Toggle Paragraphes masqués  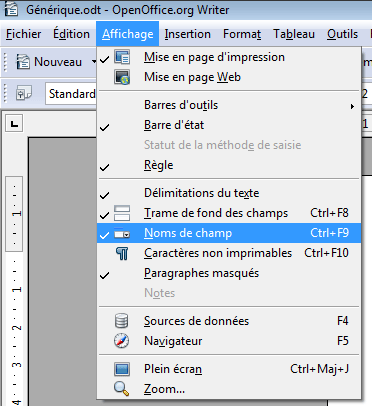pyautogui.click(x=229, y=273)
